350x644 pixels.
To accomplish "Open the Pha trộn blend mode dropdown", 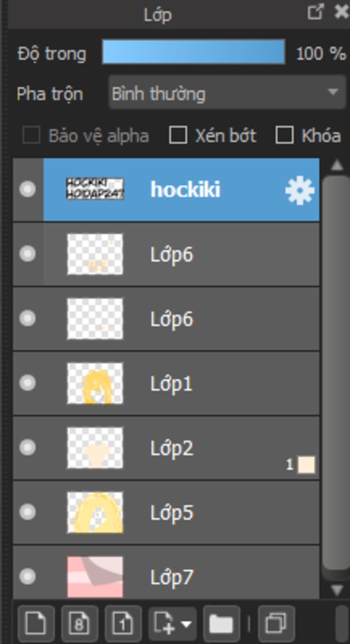I will pyautogui.click(x=227, y=92).
